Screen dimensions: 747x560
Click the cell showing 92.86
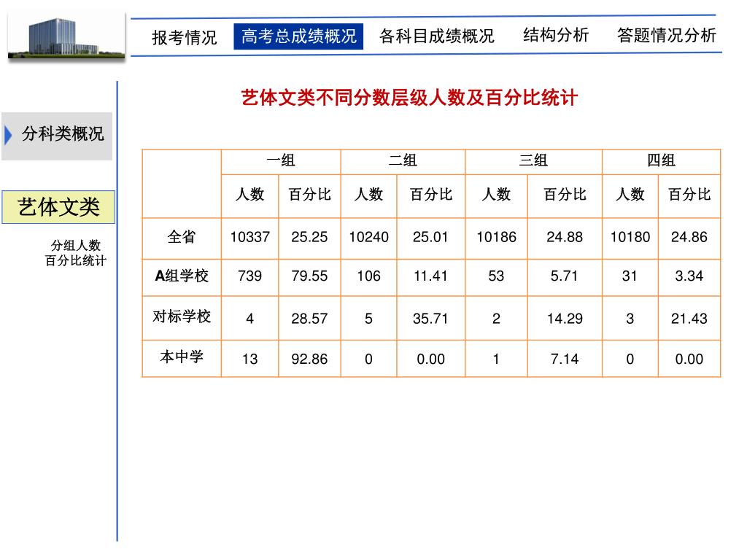[x=309, y=359]
